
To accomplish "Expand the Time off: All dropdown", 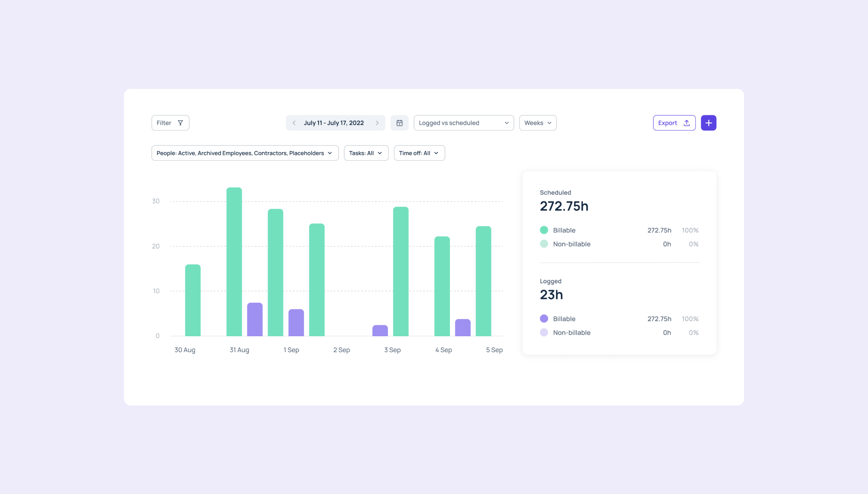I will pyautogui.click(x=419, y=153).
